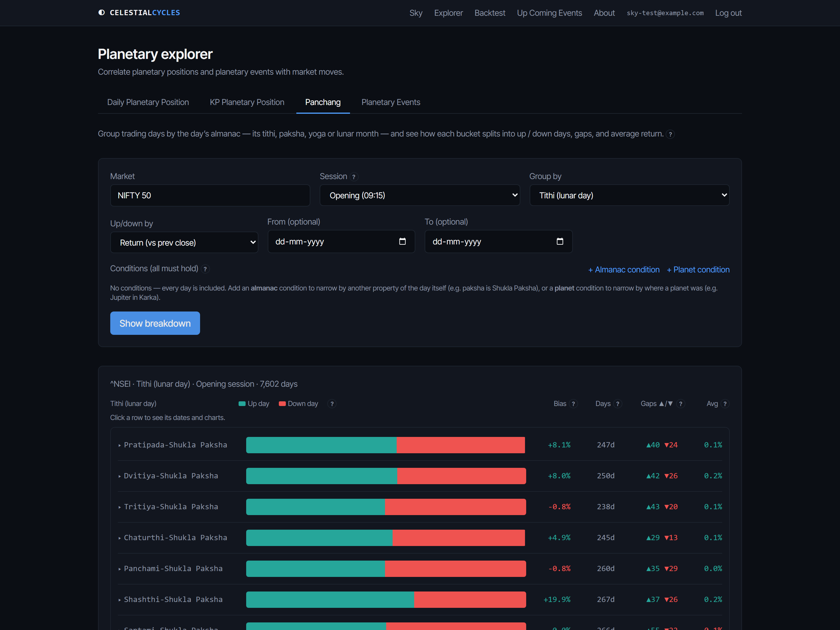Click the Show breakdown button
This screenshot has width=840, height=630.
[155, 323]
